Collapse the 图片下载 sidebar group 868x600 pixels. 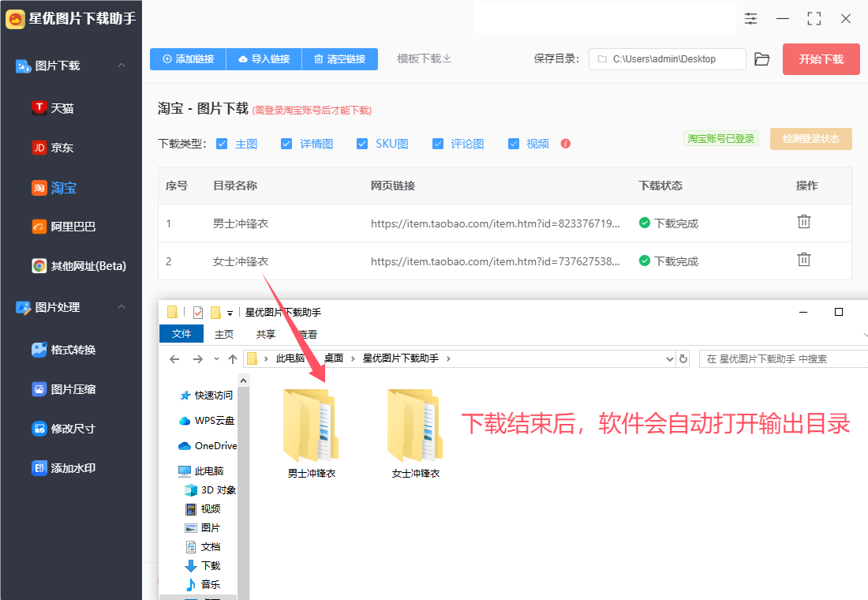pyautogui.click(x=122, y=66)
